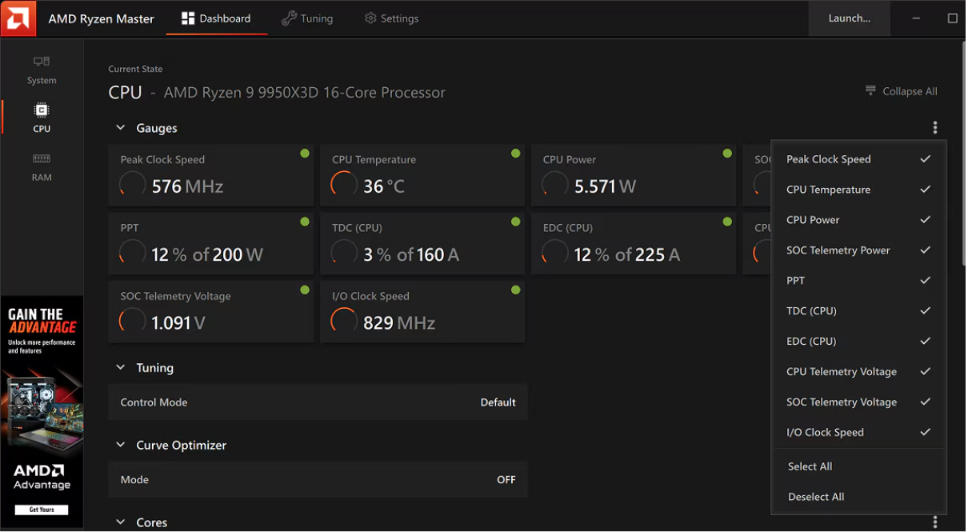
Task: Open the System sidebar icon
Action: pyautogui.click(x=41, y=62)
